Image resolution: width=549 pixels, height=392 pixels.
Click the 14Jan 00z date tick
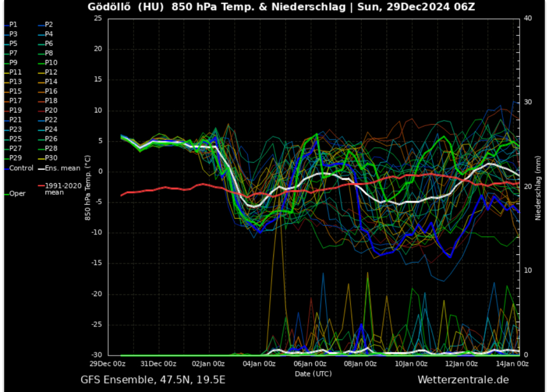[x=511, y=364]
